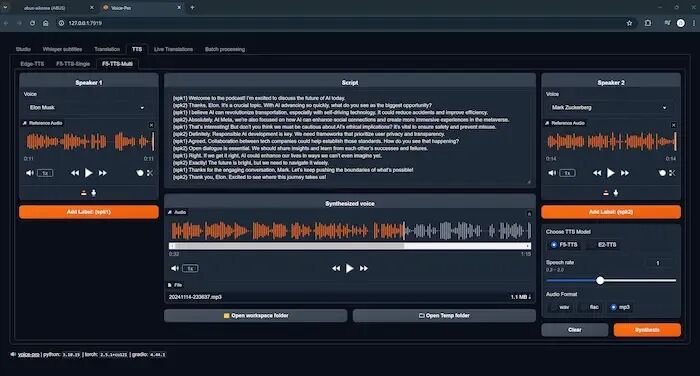Open workspace folder
This screenshot has height=376, width=700.
[x=255, y=316]
